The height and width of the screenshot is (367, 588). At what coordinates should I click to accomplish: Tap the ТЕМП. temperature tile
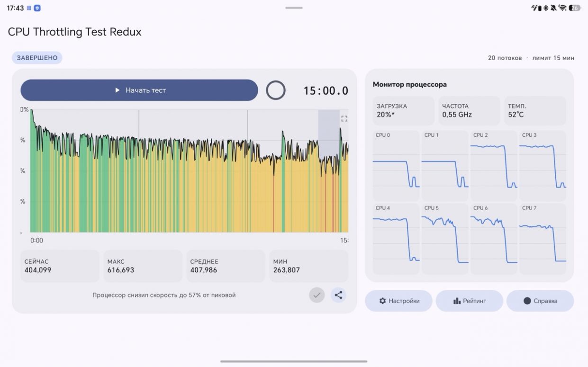tap(534, 110)
